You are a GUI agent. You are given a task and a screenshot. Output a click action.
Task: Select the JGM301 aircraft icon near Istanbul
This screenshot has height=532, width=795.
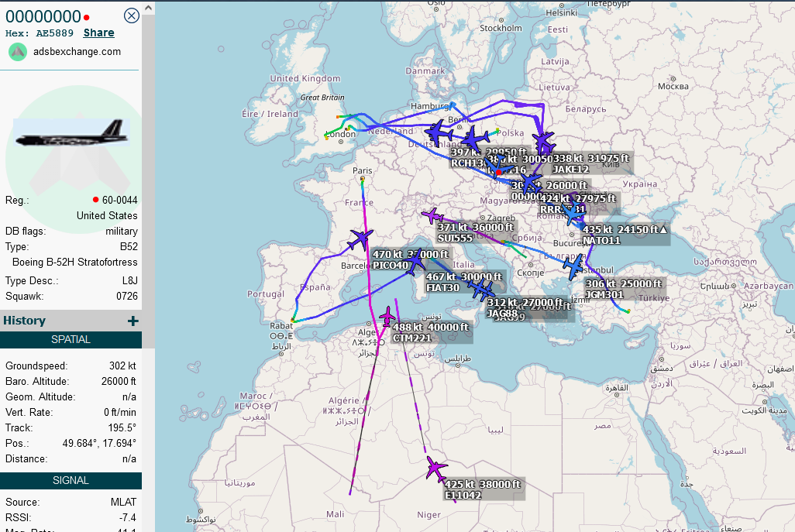pos(573,266)
